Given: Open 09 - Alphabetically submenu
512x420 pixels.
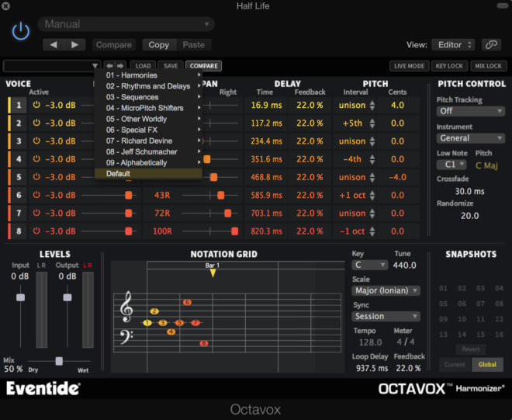Looking at the screenshot, I should pos(149,163).
